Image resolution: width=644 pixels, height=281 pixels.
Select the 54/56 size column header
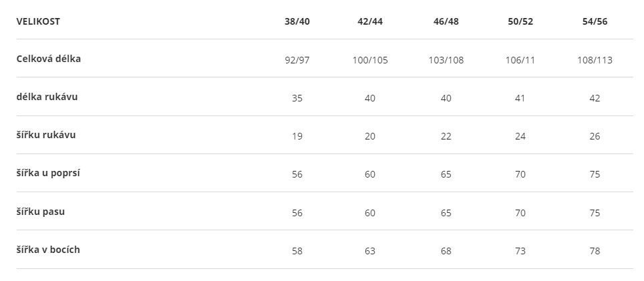coord(595,21)
